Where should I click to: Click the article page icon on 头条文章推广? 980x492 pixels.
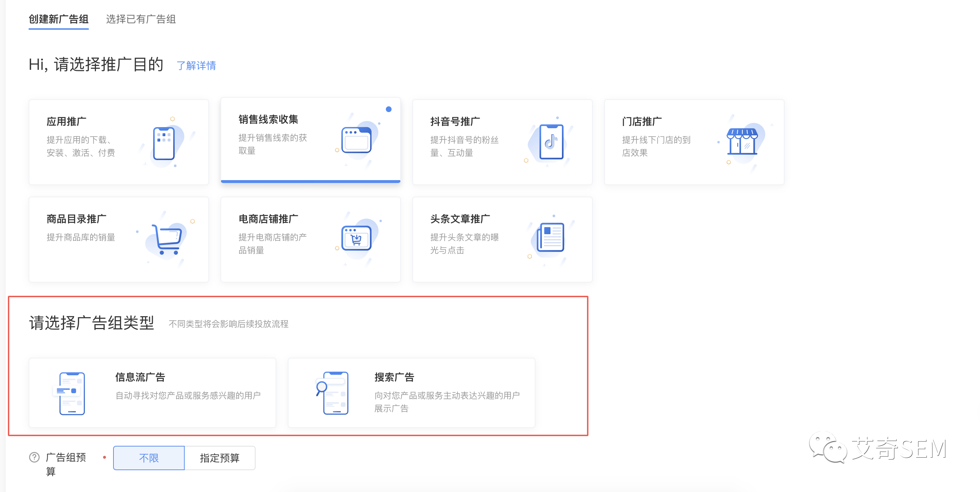coord(550,237)
